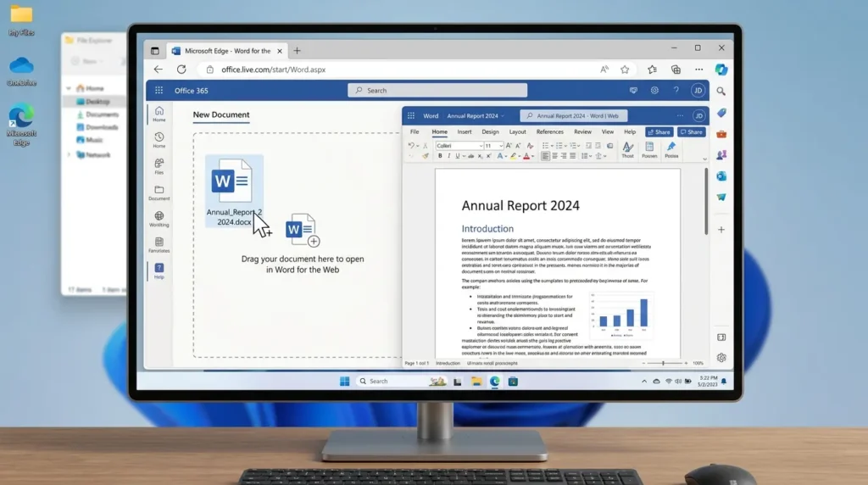Click the Edge refresh button
The height and width of the screenshot is (485, 868).
pyautogui.click(x=181, y=70)
